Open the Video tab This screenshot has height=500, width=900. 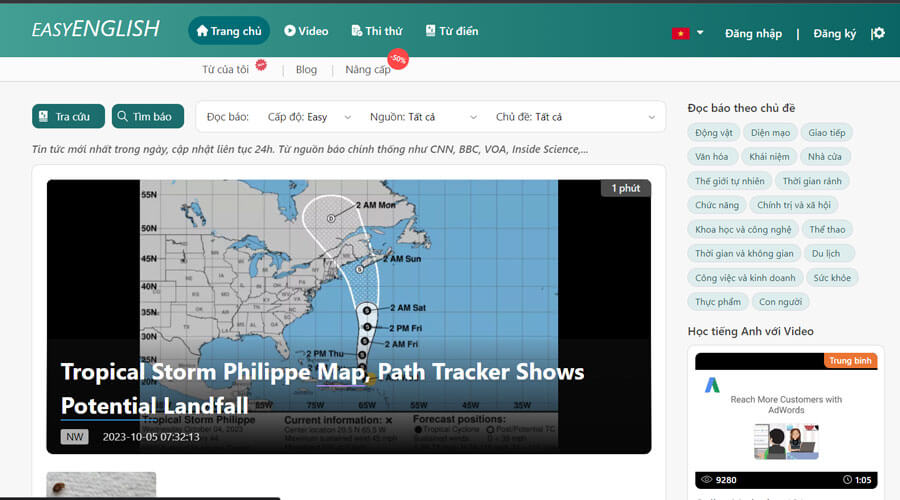[x=306, y=31]
